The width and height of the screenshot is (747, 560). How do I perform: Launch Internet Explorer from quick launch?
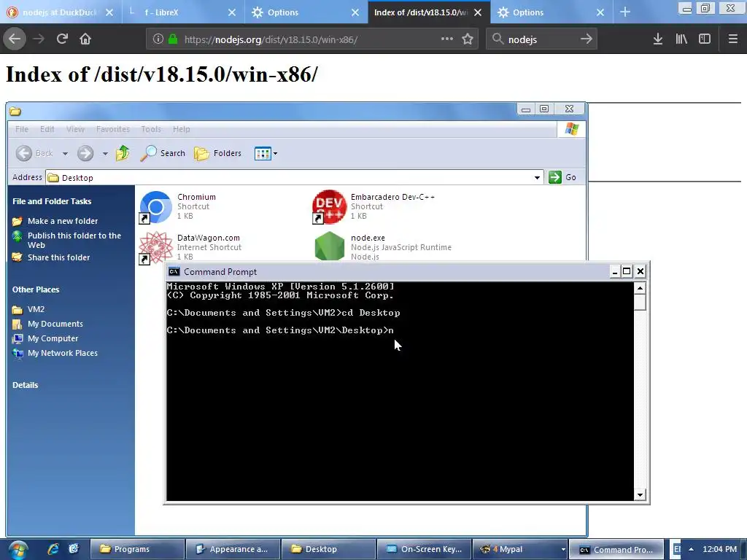[53, 549]
